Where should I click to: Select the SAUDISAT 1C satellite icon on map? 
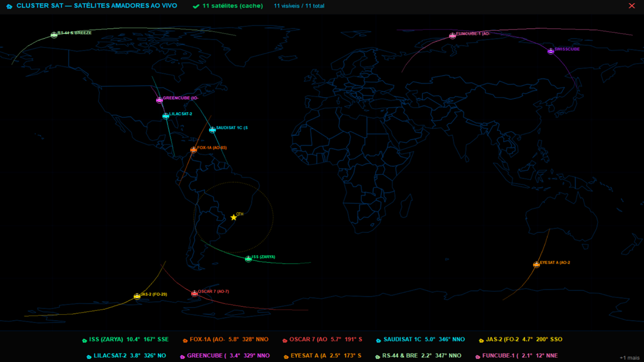(212, 130)
